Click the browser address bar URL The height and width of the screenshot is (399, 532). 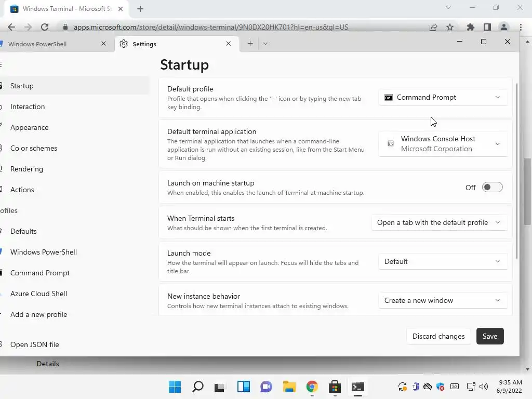[211, 27]
